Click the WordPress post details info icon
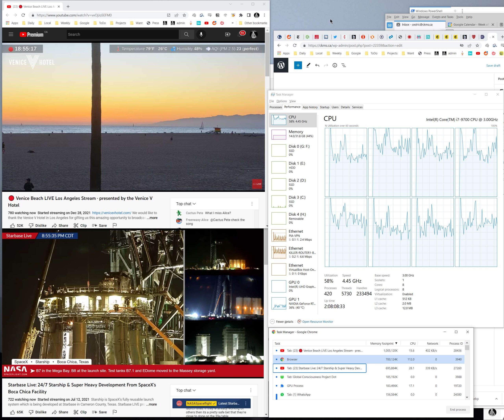The width and height of the screenshot is (504, 420). pos(334,65)
